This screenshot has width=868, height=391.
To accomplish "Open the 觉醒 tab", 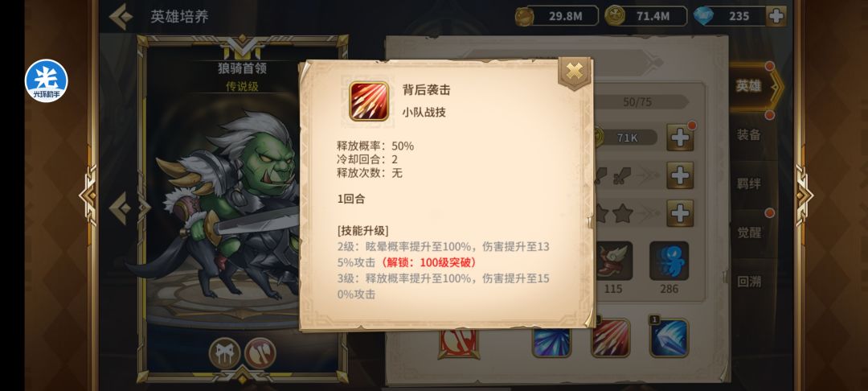I will [x=749, y=232].
